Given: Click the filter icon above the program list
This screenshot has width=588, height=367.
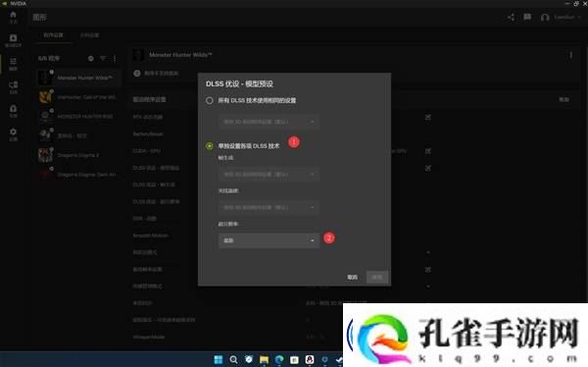Looking at the screenshot, I should pyautogui.click(x=103, y=58).
